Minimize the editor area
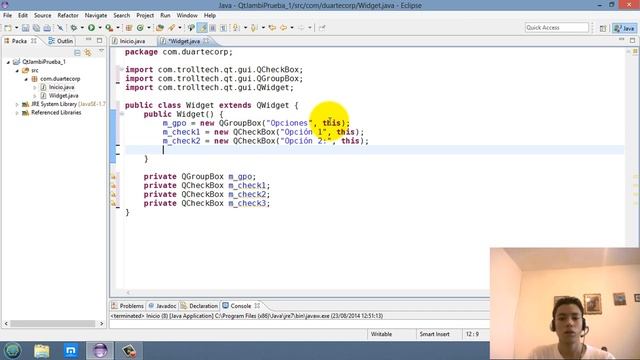 coord(621,40)
